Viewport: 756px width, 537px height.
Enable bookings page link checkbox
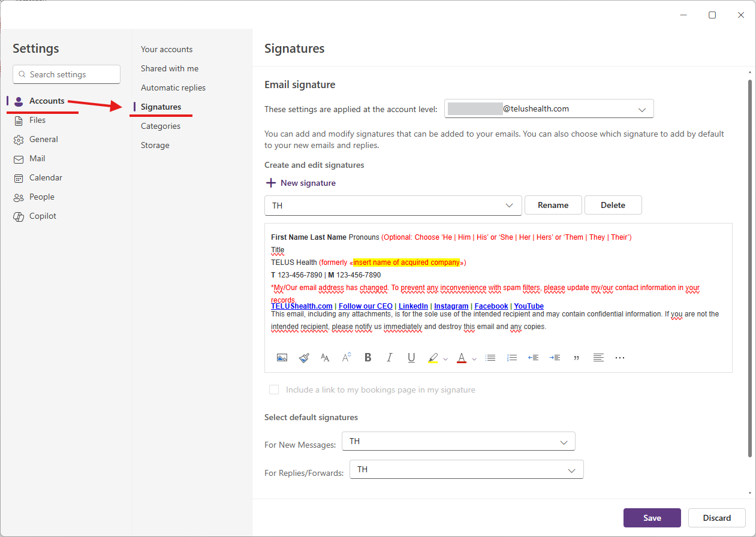coord(274,390)
